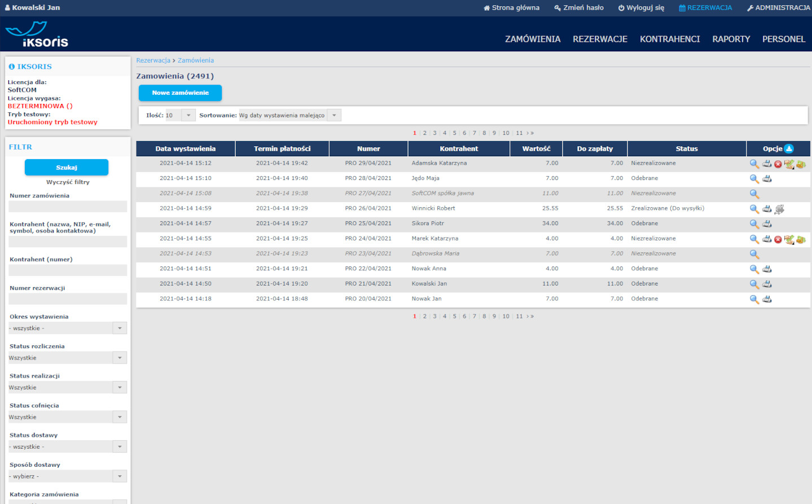812x504 pixels.
Task: Click the Numer zamówienia input field
Action: (68, 207)
